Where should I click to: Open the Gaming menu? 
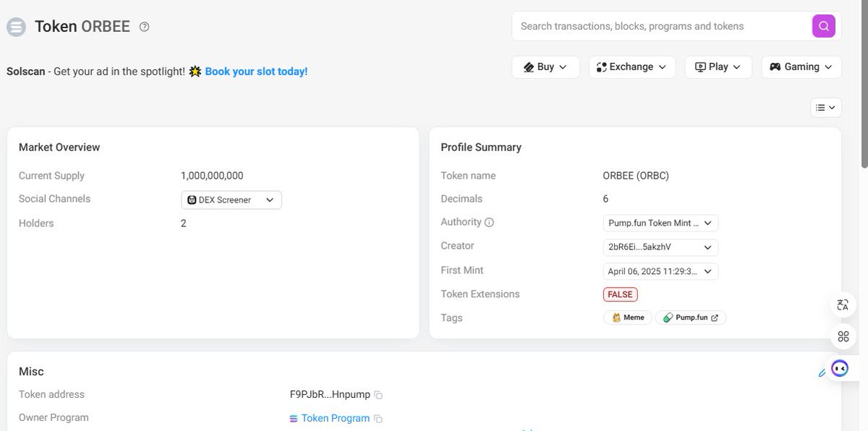tap(801, 67)
